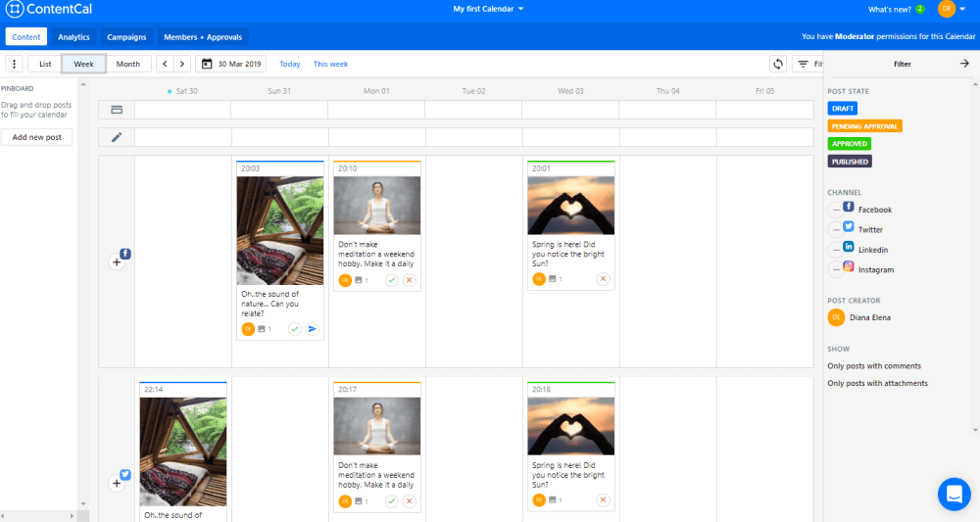980x522 pixels.
Task: Show only posts with comments
Action: point(874,366)
